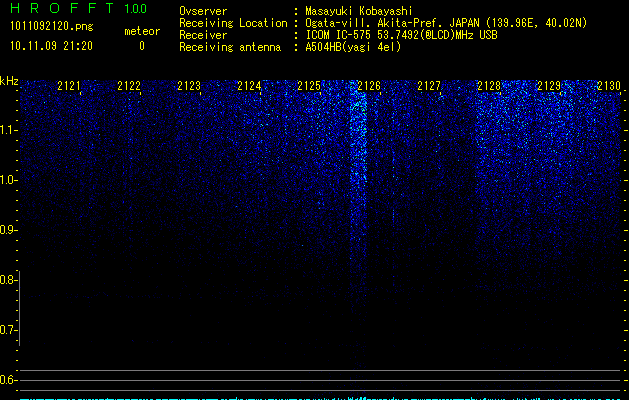This screenshot has height=400, width=629.
Task: Click the 1.0 kHz axis label
Action: pos(7,180)
